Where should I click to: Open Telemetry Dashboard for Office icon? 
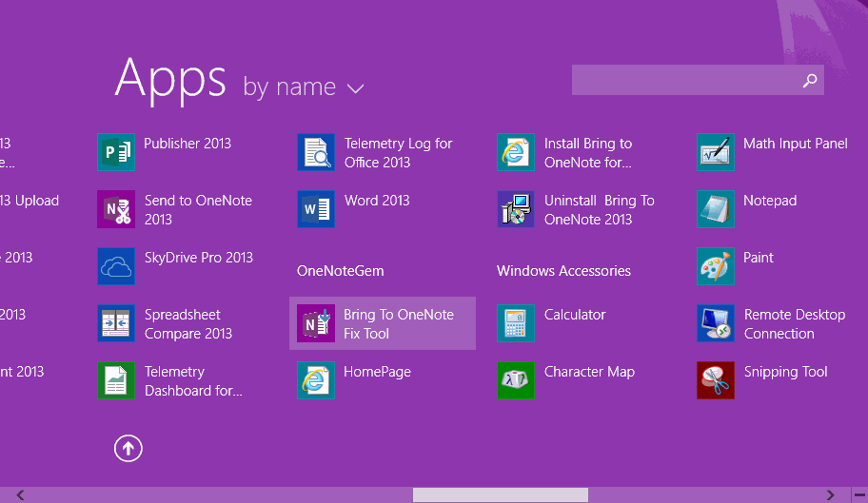116,380
